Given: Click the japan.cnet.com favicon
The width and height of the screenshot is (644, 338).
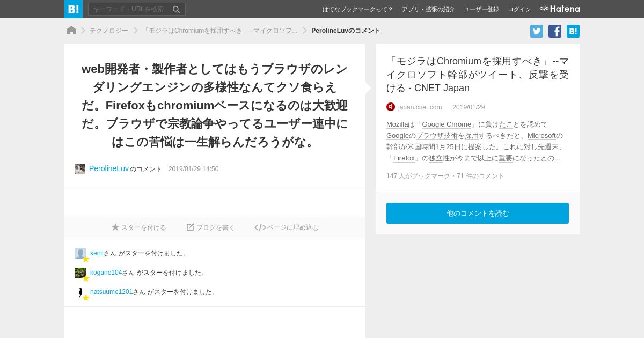Looking at the screenshot, I should click(x=391, y=107).
